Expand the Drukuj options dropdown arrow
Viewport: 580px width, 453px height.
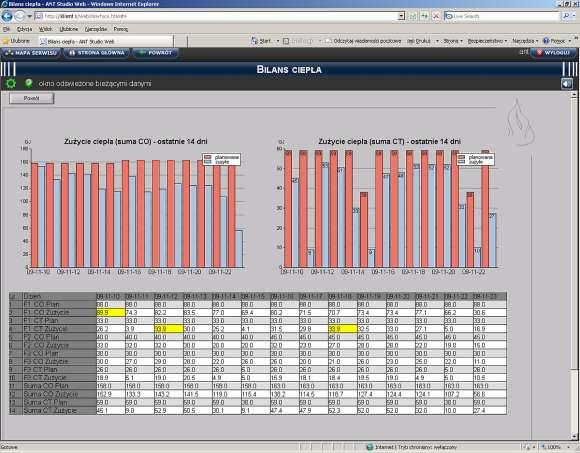[x=437, y=41]
